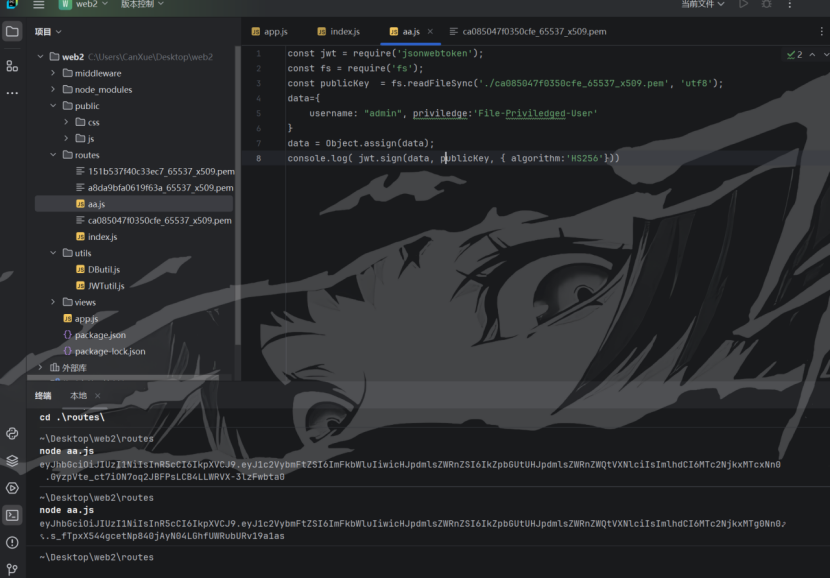Open the Structure tool window icon
831x579 pixels.
[12, 66]
